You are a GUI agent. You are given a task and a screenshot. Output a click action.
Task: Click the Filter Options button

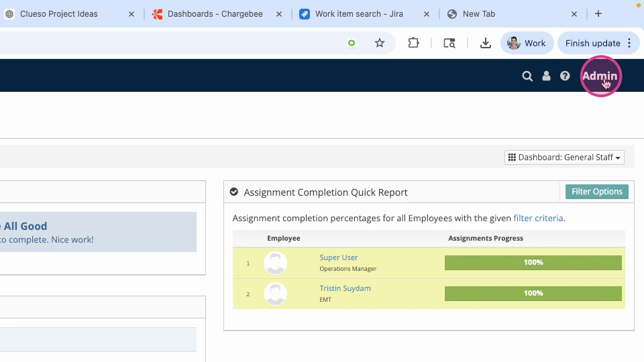pos(597,192)
